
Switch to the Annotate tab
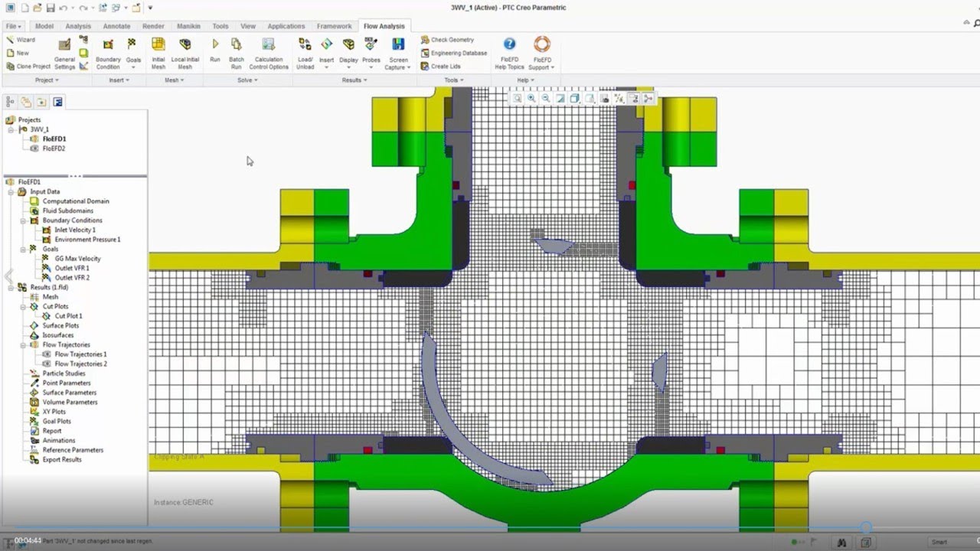pos(116,26)
